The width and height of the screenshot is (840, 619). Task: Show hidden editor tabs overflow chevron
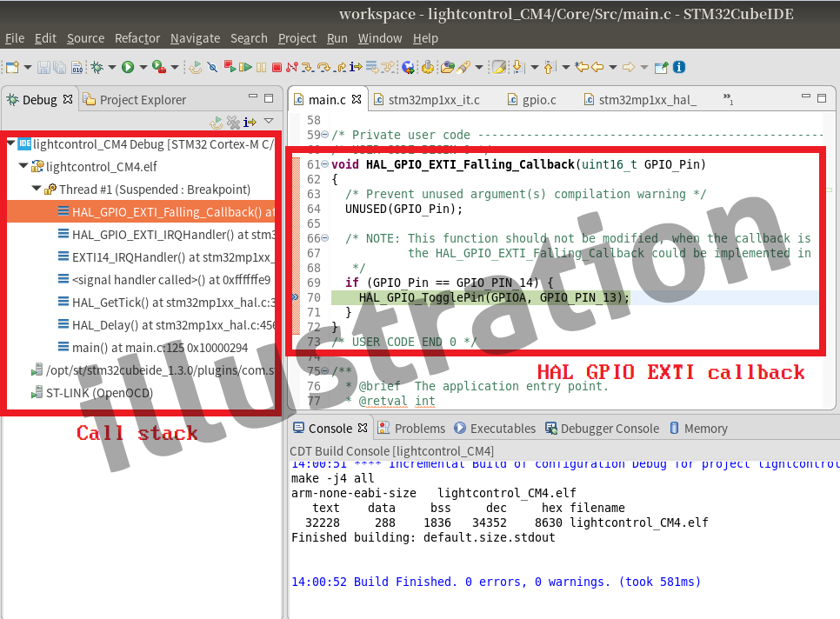pyautogui.click(x=728, y=98)
